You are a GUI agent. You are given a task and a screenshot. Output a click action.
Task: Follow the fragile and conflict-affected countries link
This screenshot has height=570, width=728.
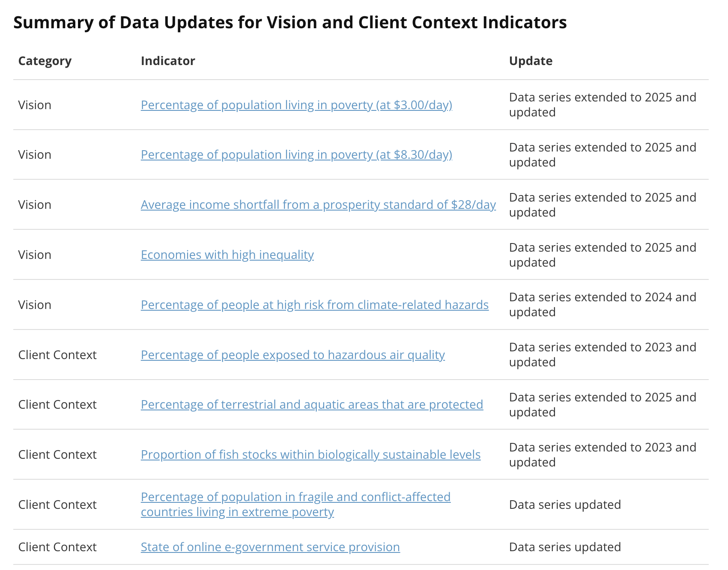pos(295,497)
